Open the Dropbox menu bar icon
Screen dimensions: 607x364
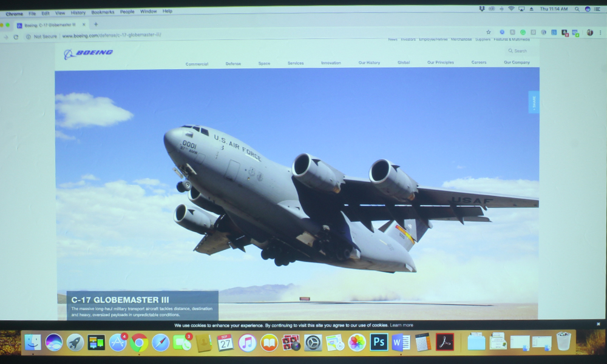(482, 8)
